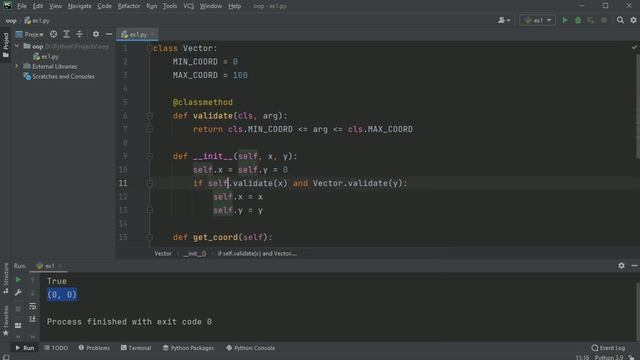Image resolution: width=640 pixels, height=360 pixels.
Task: Open the Refactor menu
Action: coord(129,6)
